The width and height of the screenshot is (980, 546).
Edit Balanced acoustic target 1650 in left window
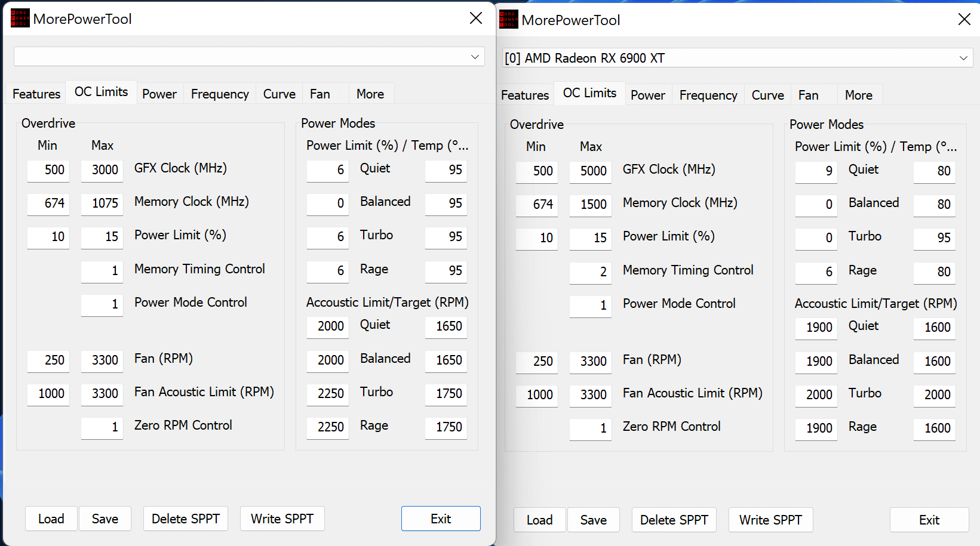click(446, 360)
